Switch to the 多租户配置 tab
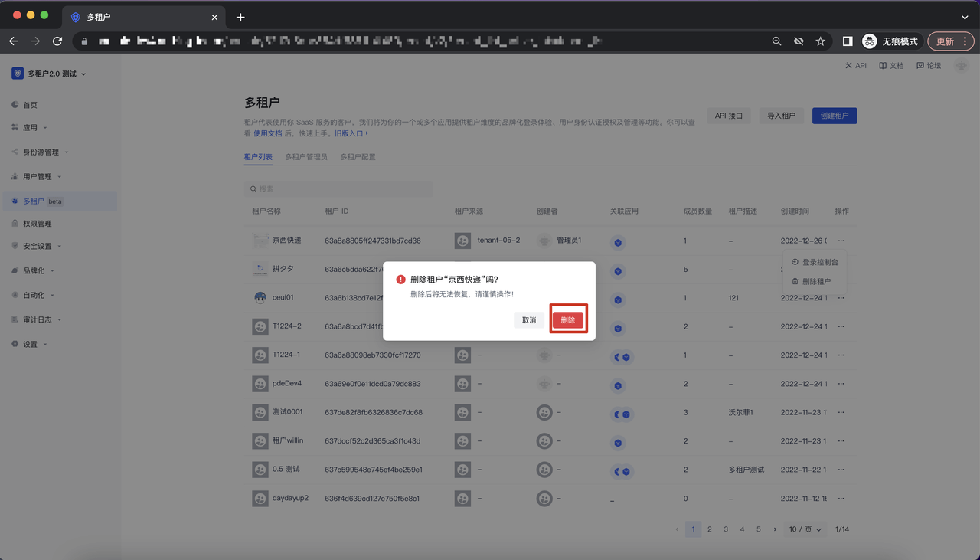 click(x=358, y=157)
